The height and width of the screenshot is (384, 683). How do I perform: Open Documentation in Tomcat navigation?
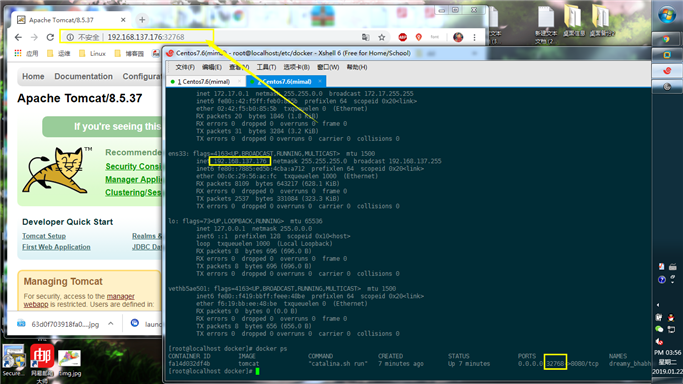[83, 77]
